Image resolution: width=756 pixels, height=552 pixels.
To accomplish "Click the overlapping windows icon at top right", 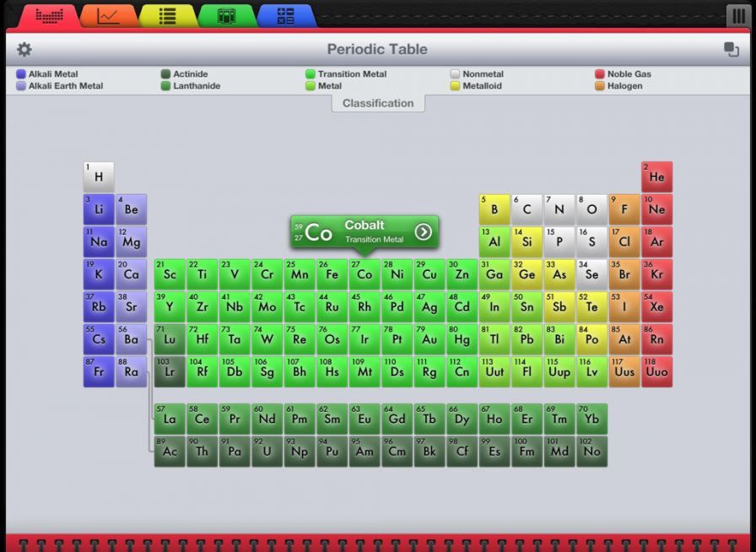I will (732, 50).
